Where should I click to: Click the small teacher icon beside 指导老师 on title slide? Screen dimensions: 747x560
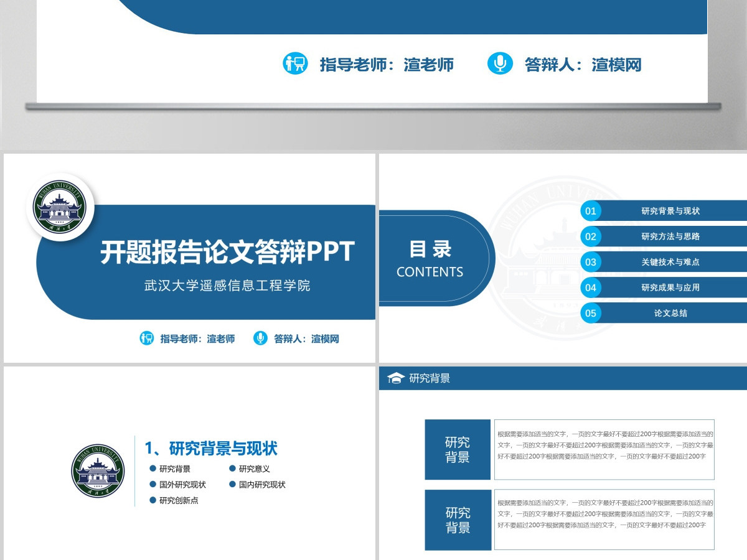pyautogui.click(x=147, y=338)
